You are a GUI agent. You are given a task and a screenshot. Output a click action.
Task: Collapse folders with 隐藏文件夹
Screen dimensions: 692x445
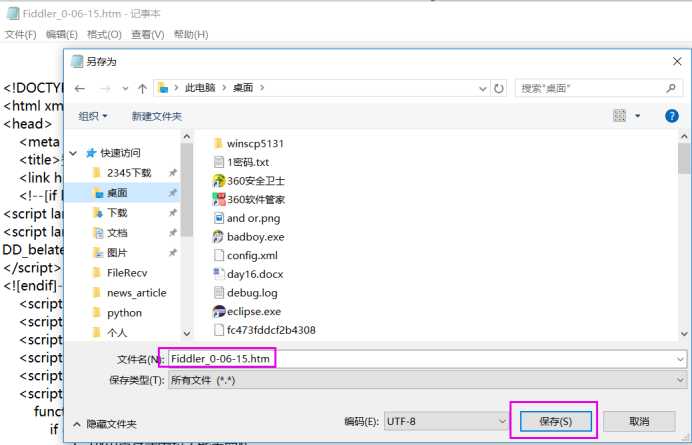coord(105,424)
